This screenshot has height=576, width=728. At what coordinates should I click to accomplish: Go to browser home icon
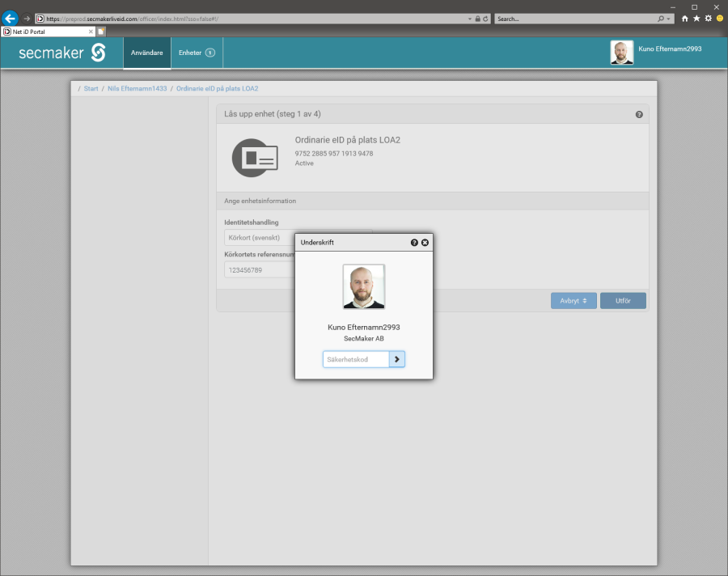point(685,19)
